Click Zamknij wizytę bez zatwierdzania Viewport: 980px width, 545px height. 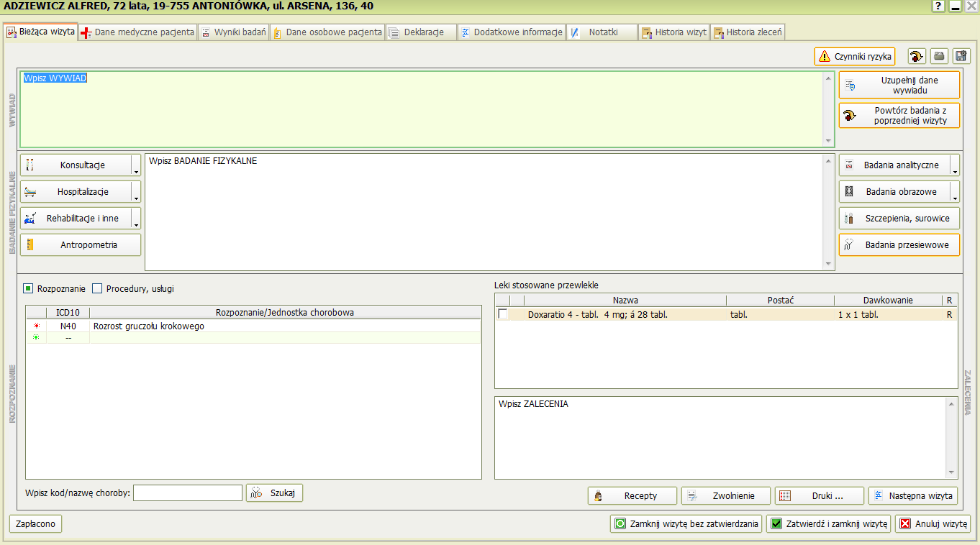[x=686, y=524]
